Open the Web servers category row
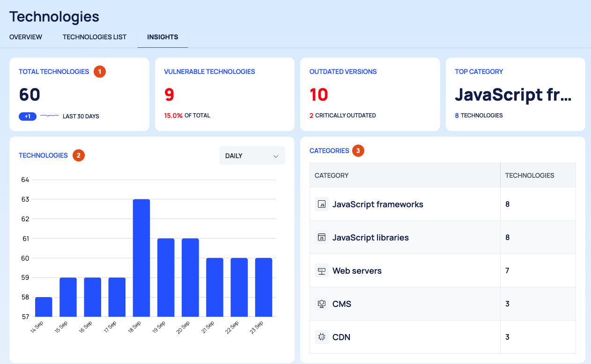 point(443,271)
